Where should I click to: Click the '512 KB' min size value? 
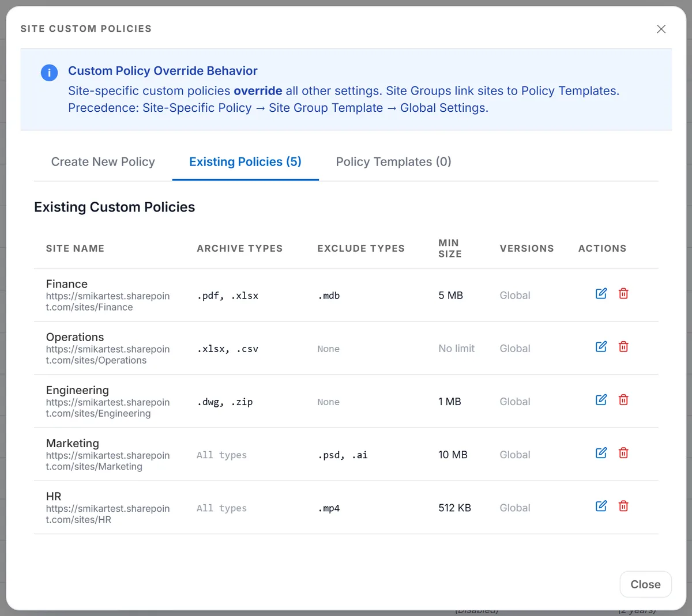[454, 507]
